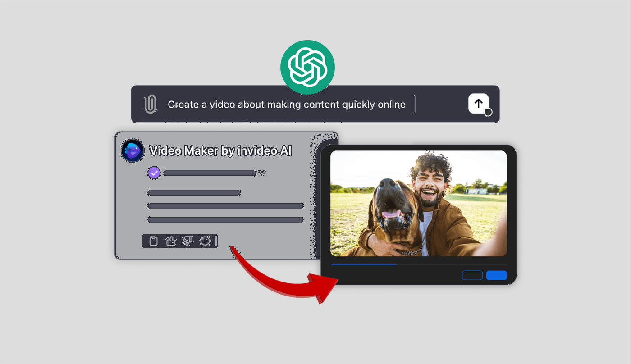This screenshot has height=364, width=631.
Task: Click the regenerate response icon
Action: [206, 241]
